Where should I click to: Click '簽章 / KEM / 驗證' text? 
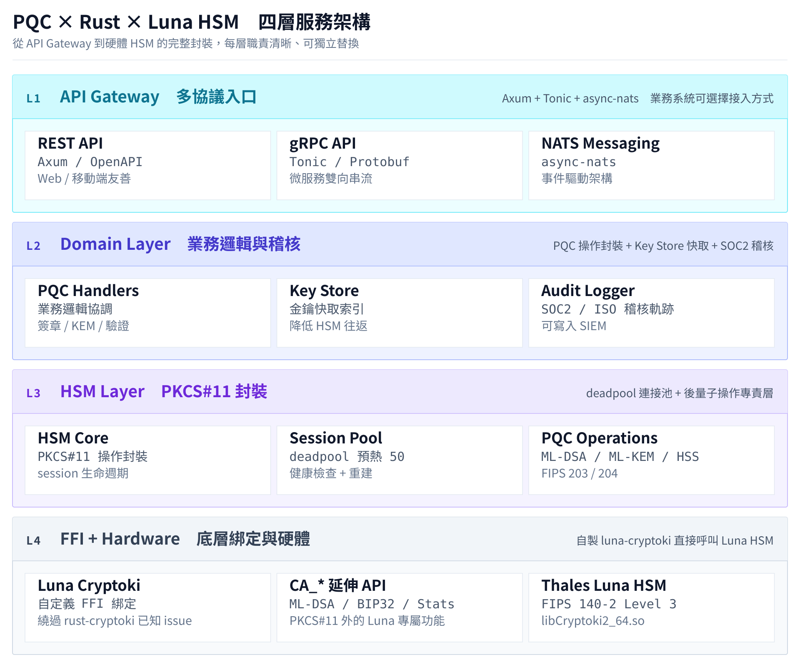coord(83,326)
